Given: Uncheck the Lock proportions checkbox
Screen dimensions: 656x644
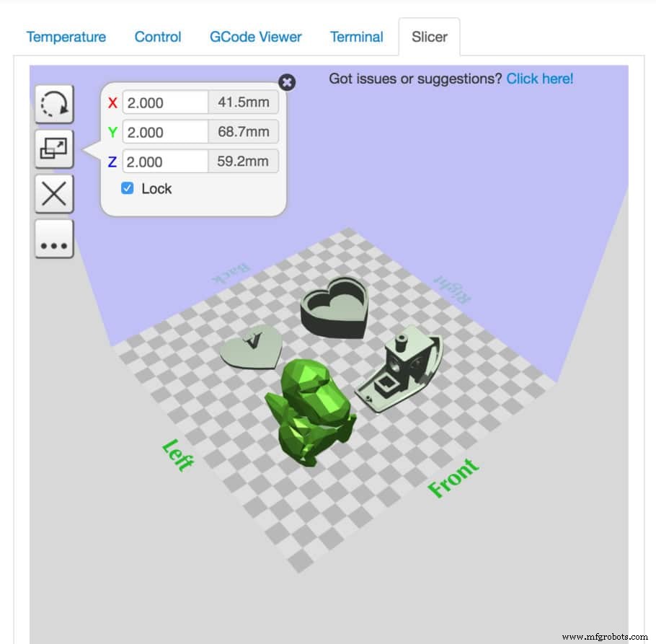Looking at the screenshot, I should pyautogui.click(x=128, y=188).
